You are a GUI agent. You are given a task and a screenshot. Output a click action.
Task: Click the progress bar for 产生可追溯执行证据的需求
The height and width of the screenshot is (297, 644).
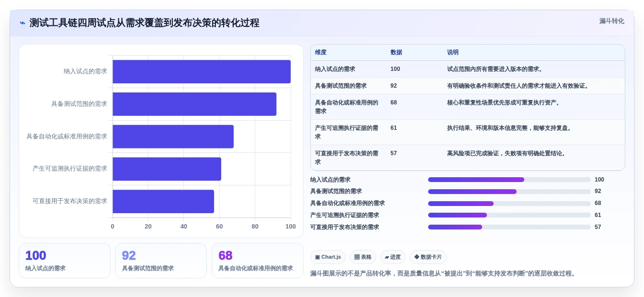click(509, 215)
